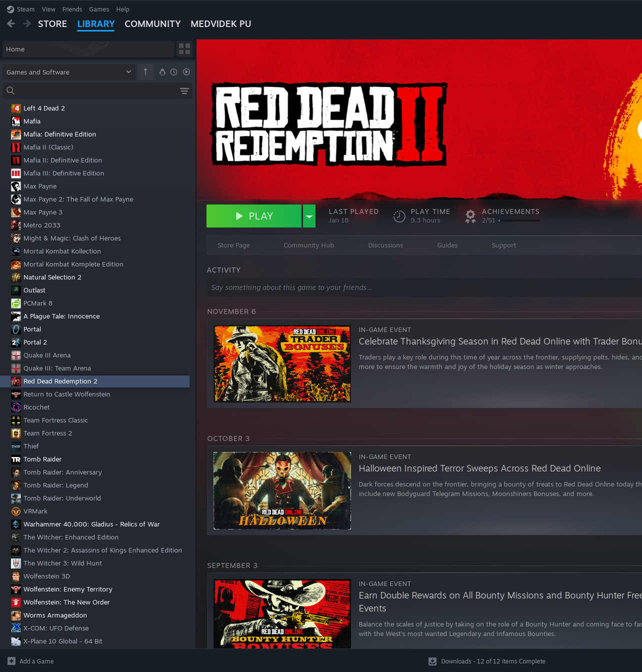Click the achievements progress bar
The image size is (642, 672).
pos(519,220)
